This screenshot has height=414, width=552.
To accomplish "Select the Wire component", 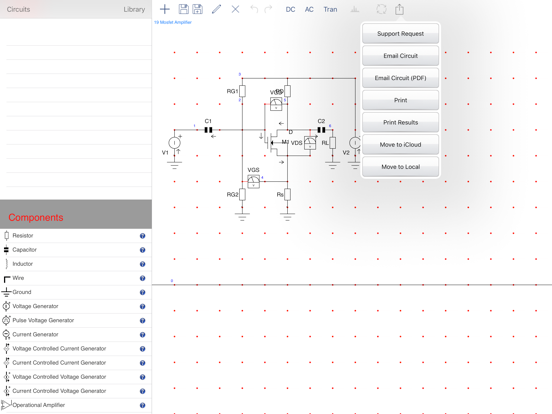I will pos(76,278).
